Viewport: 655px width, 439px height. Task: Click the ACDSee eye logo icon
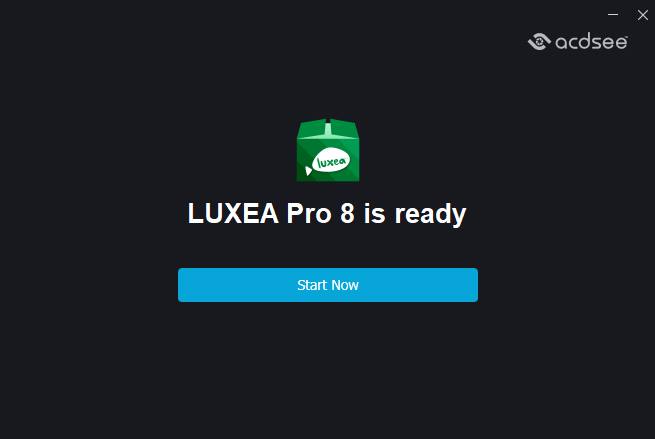click(539, 41)
